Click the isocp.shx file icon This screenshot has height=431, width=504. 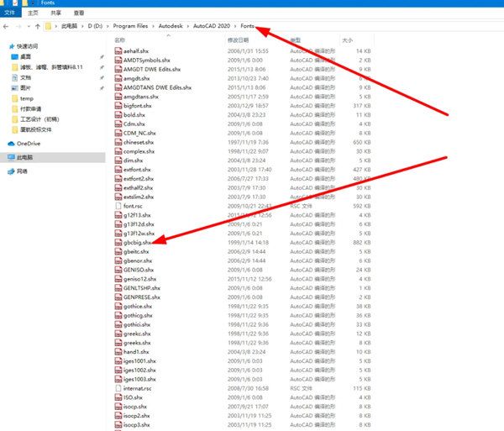pos(118,407)
